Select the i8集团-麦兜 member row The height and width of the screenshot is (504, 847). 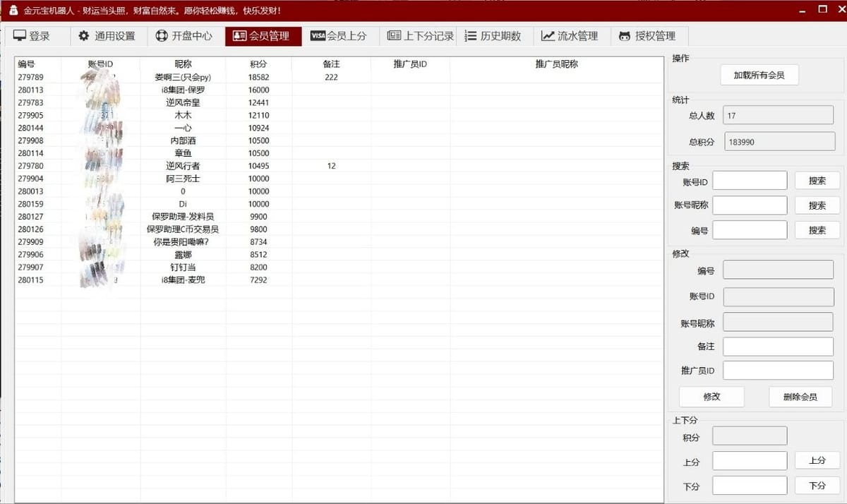pyautogui.click(x=339, y=280)
